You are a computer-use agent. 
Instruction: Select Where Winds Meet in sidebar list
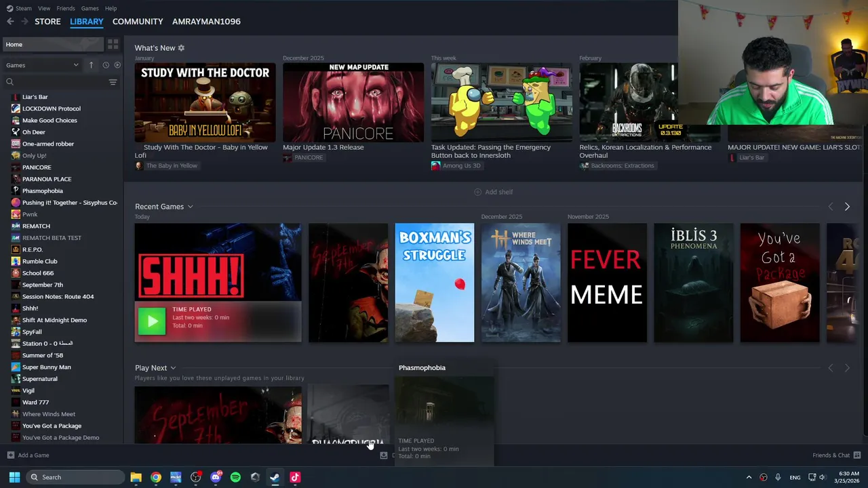[x=49, y=414]
